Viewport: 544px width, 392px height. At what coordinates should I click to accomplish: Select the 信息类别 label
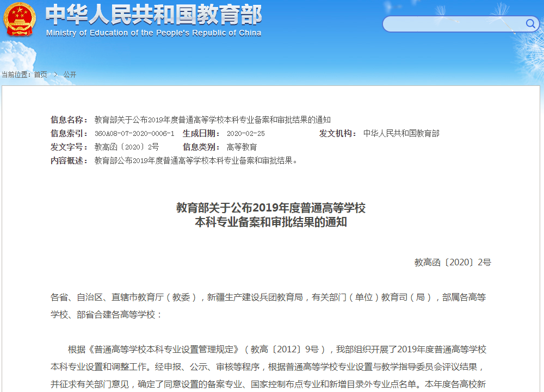coord(201,147)
